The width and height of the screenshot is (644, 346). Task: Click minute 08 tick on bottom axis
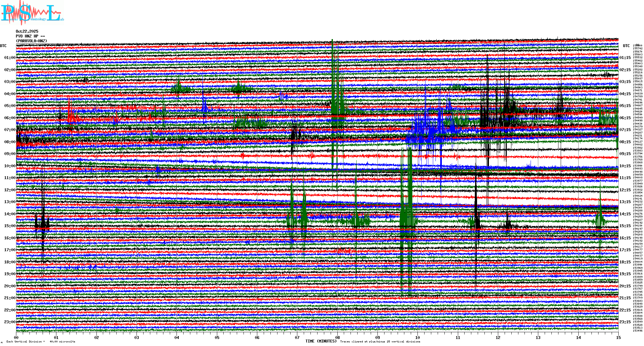point(337,338)
